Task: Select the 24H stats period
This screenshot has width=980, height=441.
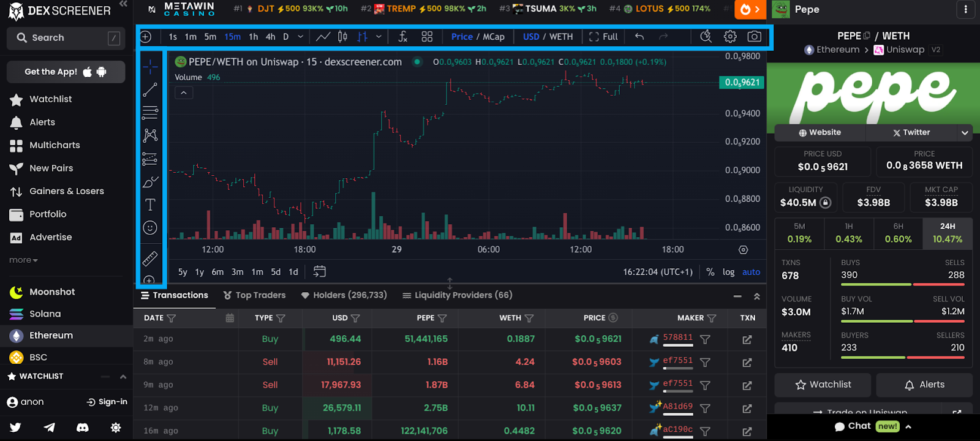Action: pyautogui.click(x=948, y=233)
